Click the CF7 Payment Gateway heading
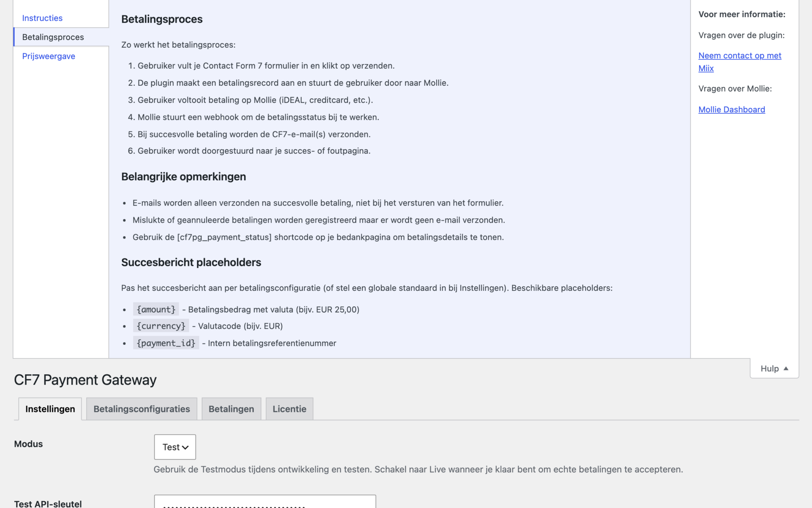 click(85, 380)
